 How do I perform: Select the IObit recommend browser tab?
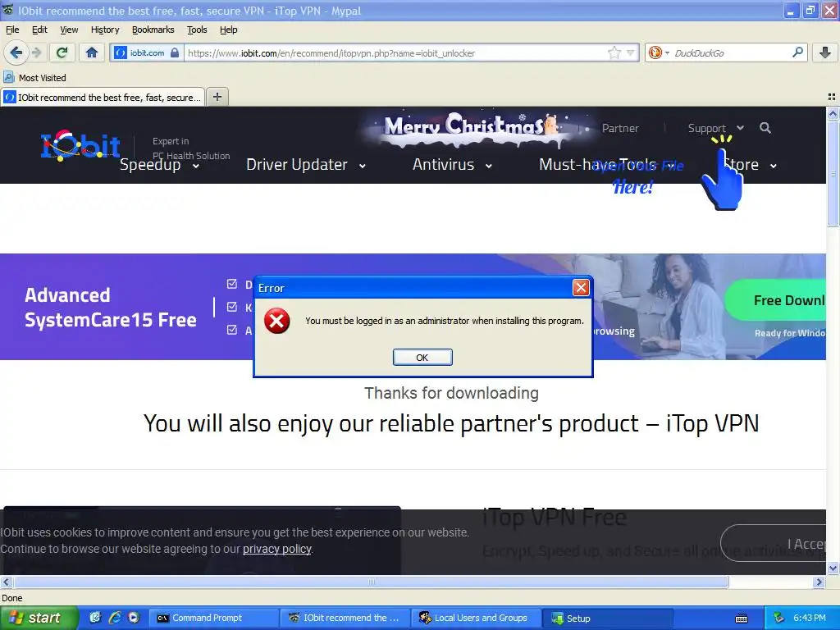(x=103, y=97)
